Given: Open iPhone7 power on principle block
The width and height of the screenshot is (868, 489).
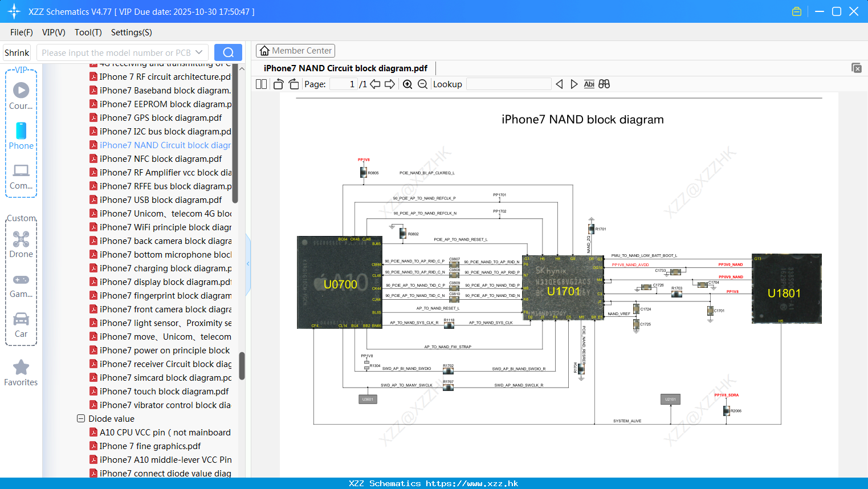Looking at the screenshot, I should click(x=160, y=351).
